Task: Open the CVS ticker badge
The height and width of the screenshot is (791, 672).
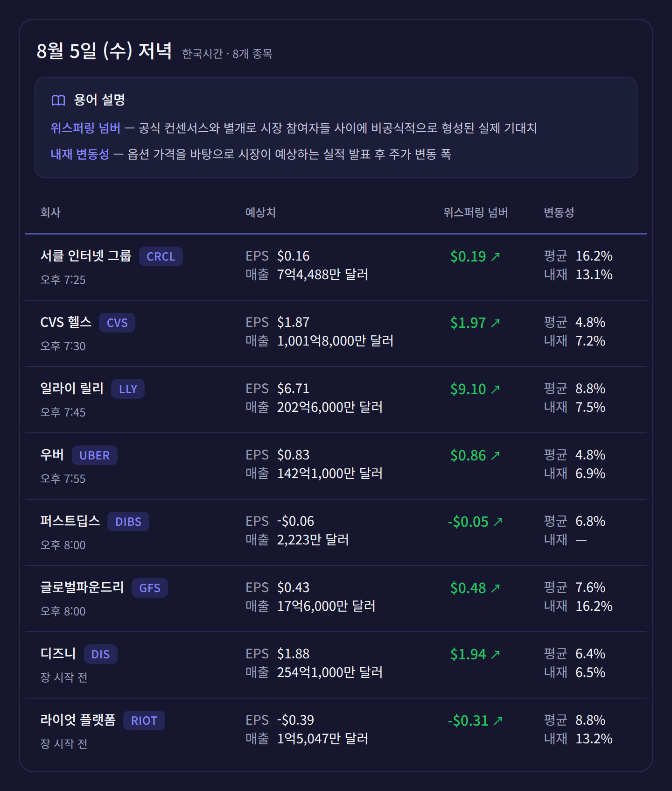Action: (x=117, y=323)
